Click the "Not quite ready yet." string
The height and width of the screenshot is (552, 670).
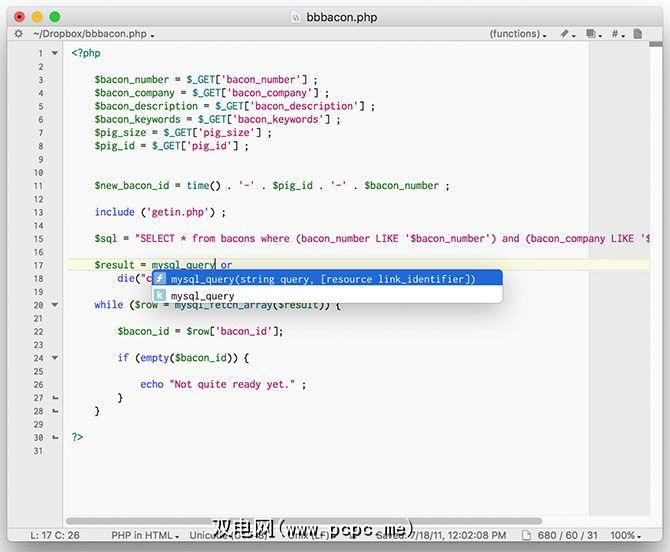point(232,384)
